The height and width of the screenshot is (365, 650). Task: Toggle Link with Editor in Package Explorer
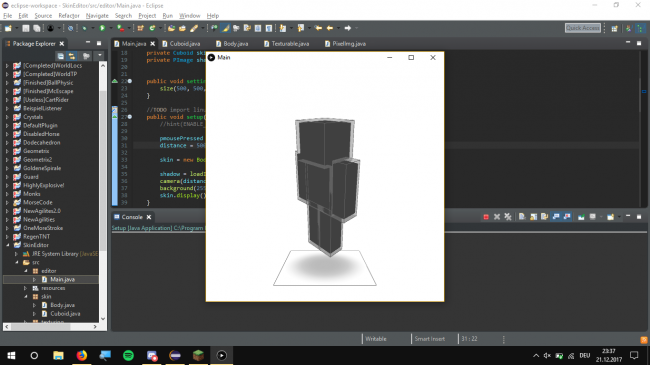point(72,56)
